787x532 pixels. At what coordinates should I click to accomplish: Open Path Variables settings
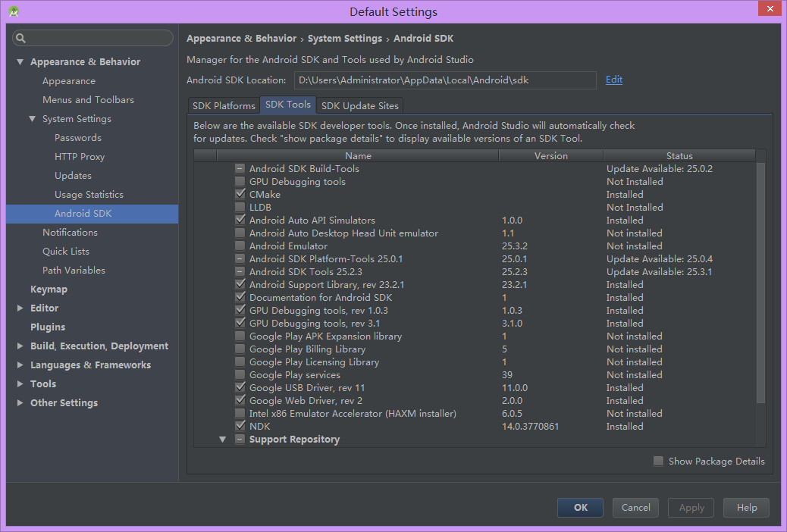(x=74, y=271)
